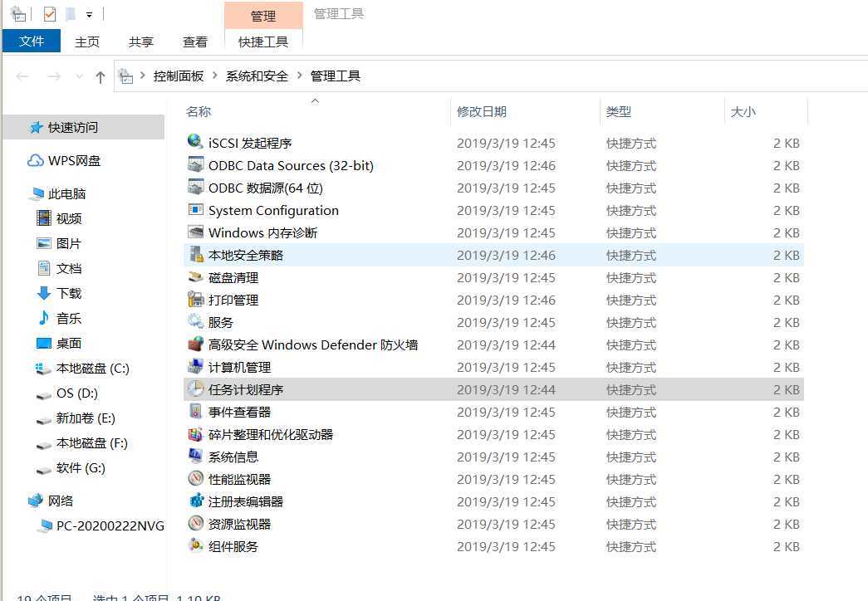Select the ODBC 数据源(64 位) icon

pos(195,187)
